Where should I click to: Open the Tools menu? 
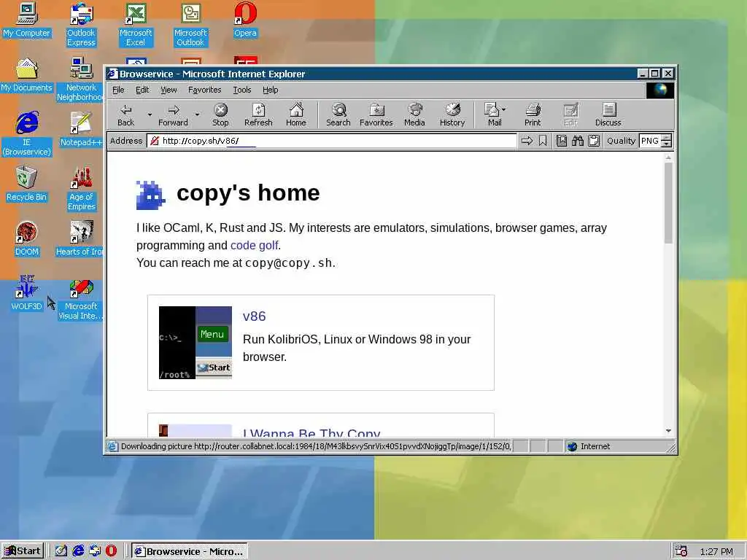tap(242, 90)
